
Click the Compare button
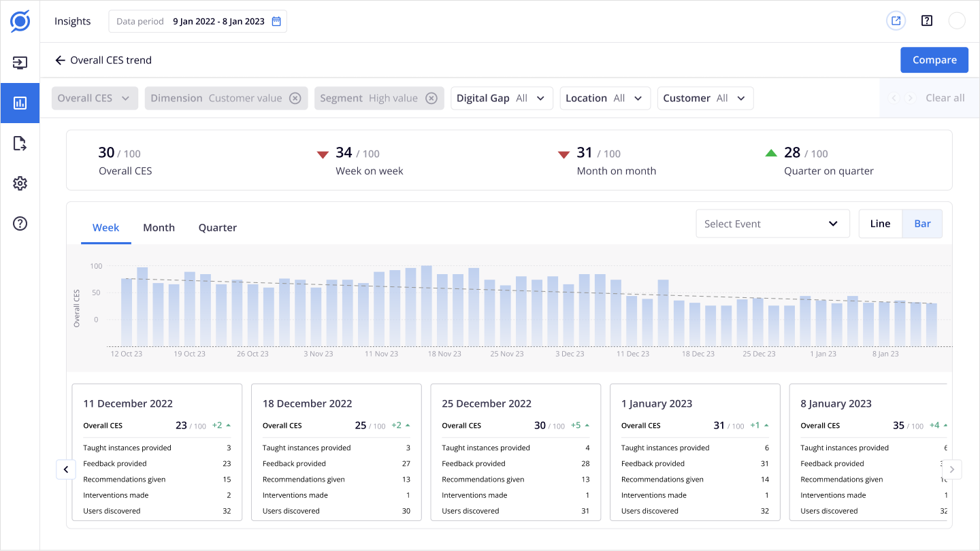point(934,60)
